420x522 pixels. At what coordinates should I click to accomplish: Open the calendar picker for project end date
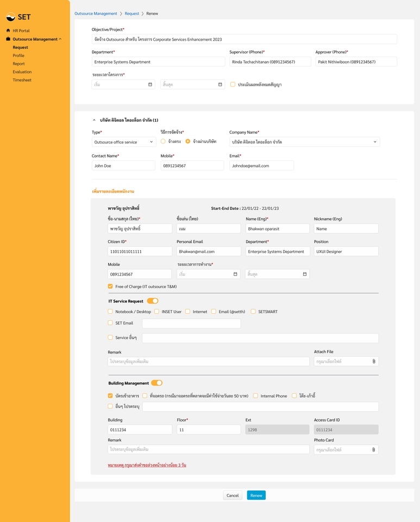click(x=221, y=84)
